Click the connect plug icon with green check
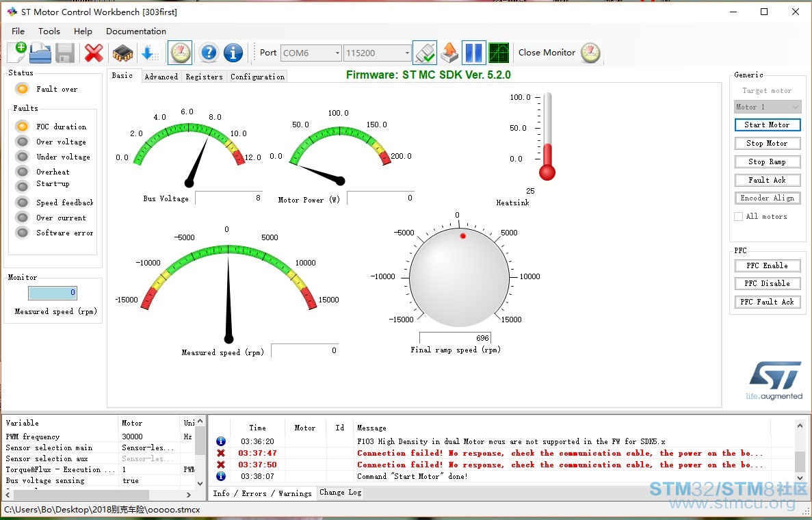This screenshot has width=812, height=520. pyautogui.click(x=425, y=53)
